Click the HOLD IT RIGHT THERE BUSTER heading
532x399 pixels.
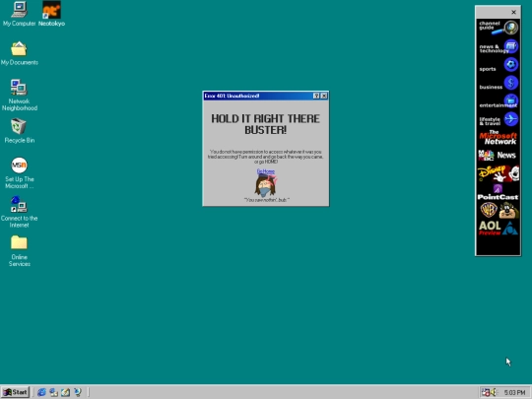pyautogui.click(x=266, y=124)
